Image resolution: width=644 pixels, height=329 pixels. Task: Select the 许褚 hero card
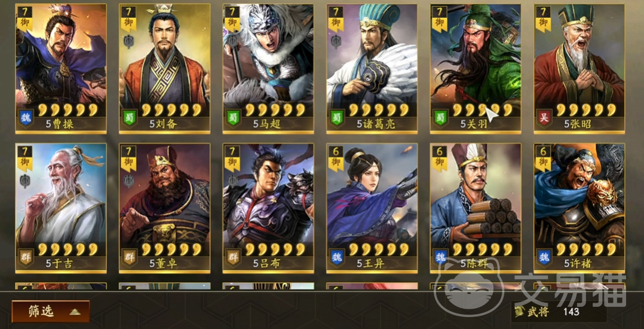click(x=579, y=208)
